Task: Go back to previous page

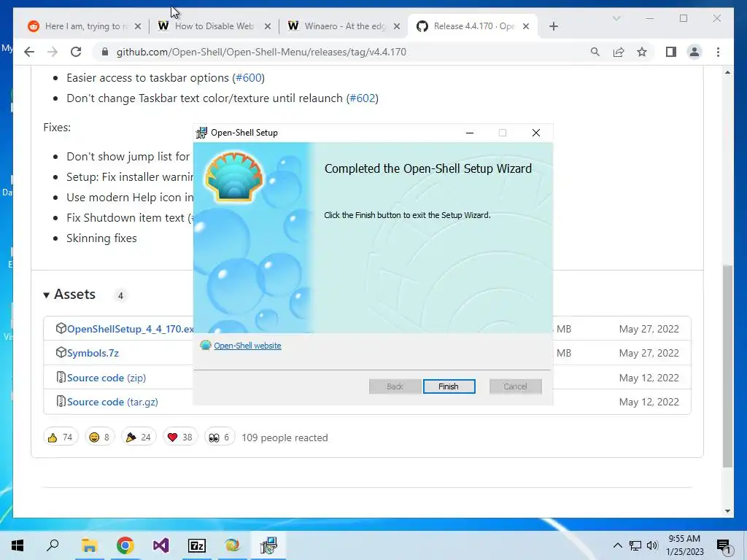Action: tap(29, 52)
